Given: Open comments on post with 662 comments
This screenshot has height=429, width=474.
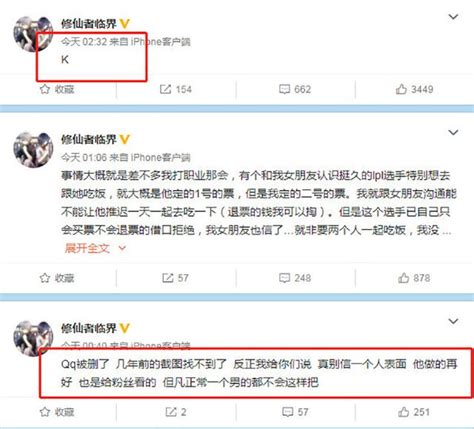Looking at the screenshot, I should coord(295,89).
